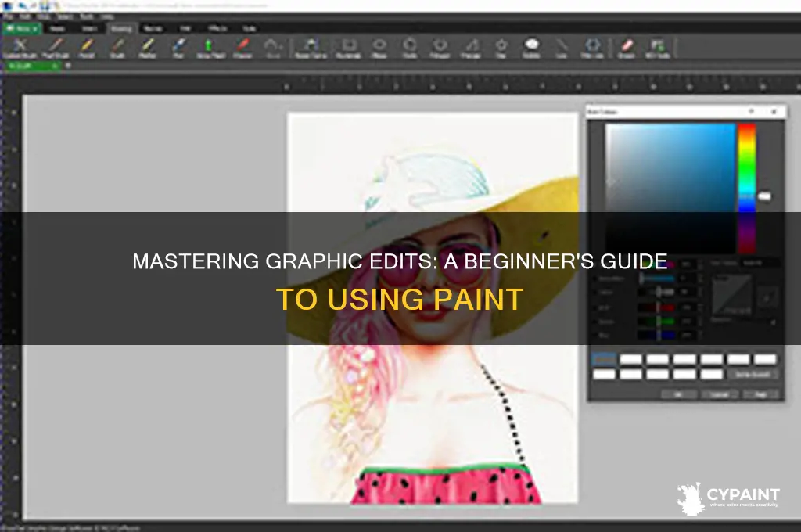This screenshot has height=532, width=801.
Task: Open the Help menu
Action: 106,16
